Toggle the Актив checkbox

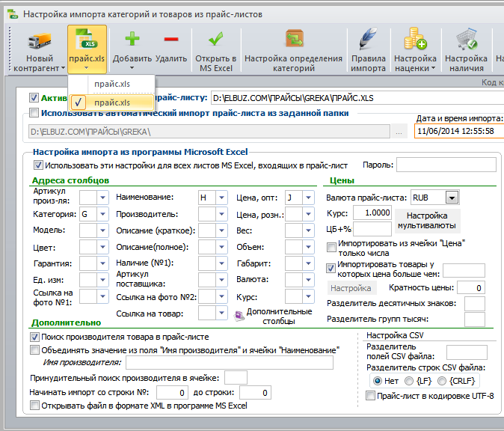pyautogui.click(x=34, y=98)
